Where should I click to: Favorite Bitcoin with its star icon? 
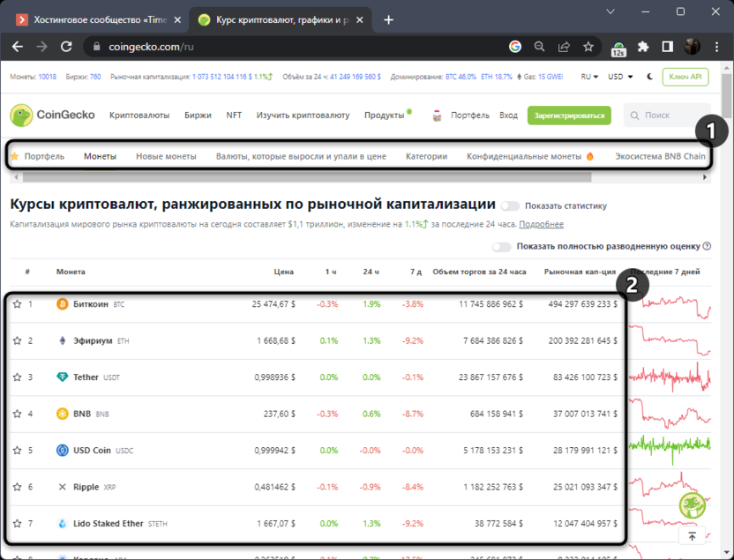coord(18,304)
